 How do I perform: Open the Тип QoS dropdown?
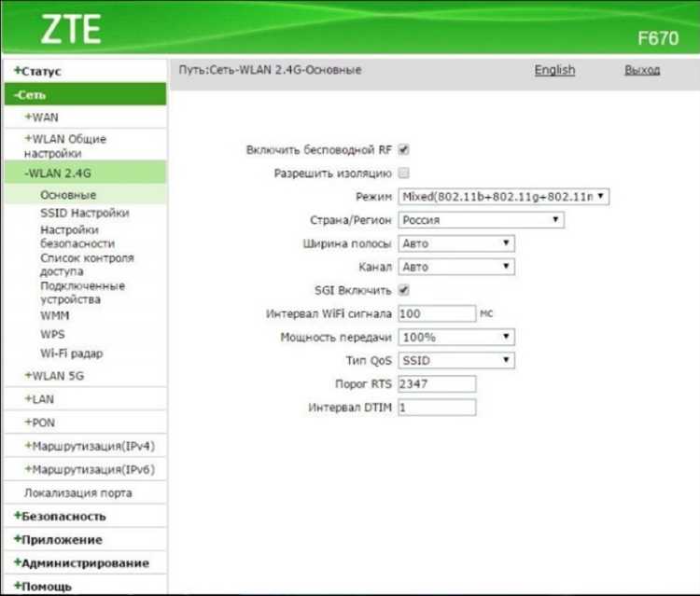click(456, 360)
